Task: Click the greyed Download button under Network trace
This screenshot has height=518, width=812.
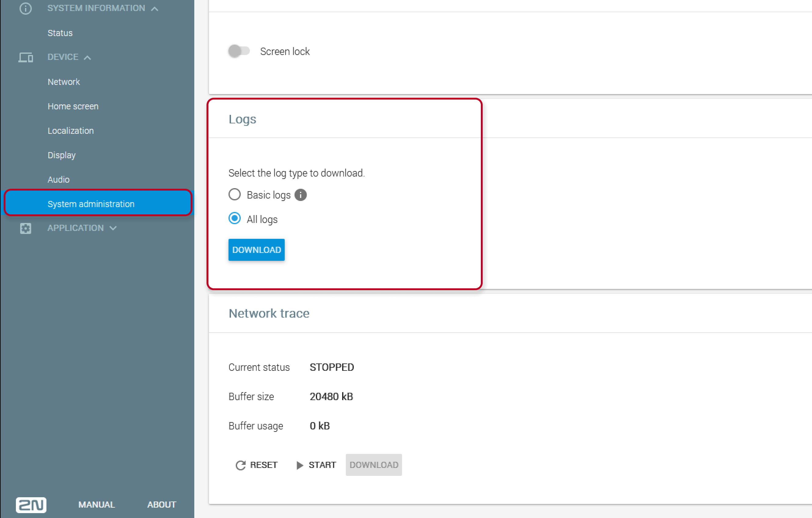Action: (374, 465)
